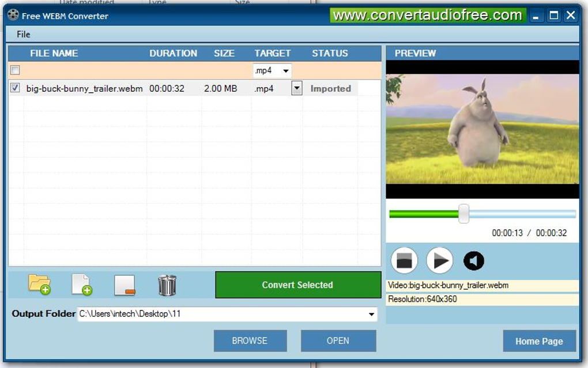Viewport: 588px width, 368px height.
Task: Stop the preview playback
Action: 404,260
